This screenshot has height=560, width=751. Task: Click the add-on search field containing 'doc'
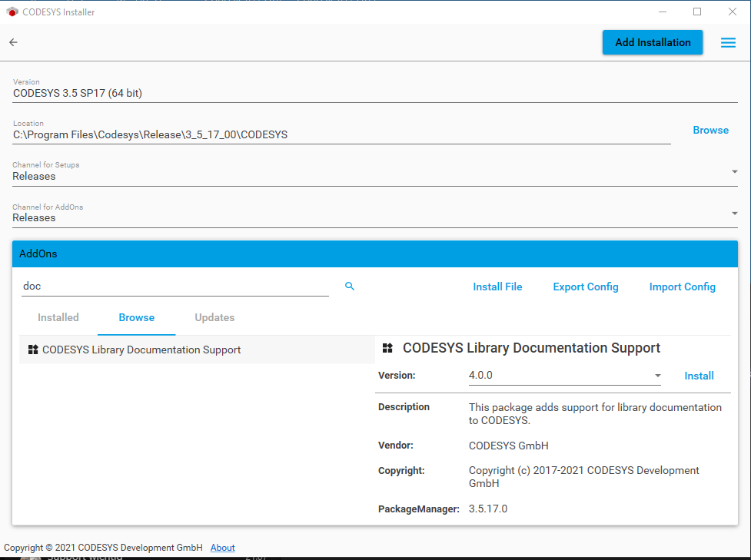174,287
